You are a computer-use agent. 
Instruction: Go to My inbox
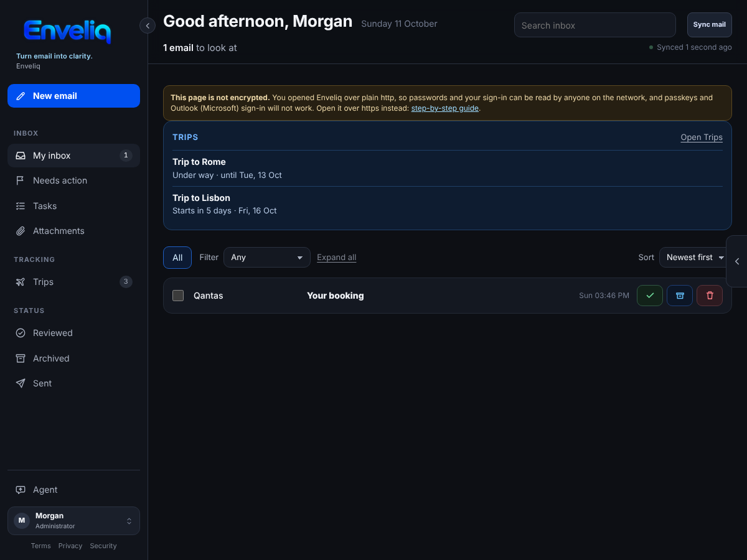click(x=73, y=156)
